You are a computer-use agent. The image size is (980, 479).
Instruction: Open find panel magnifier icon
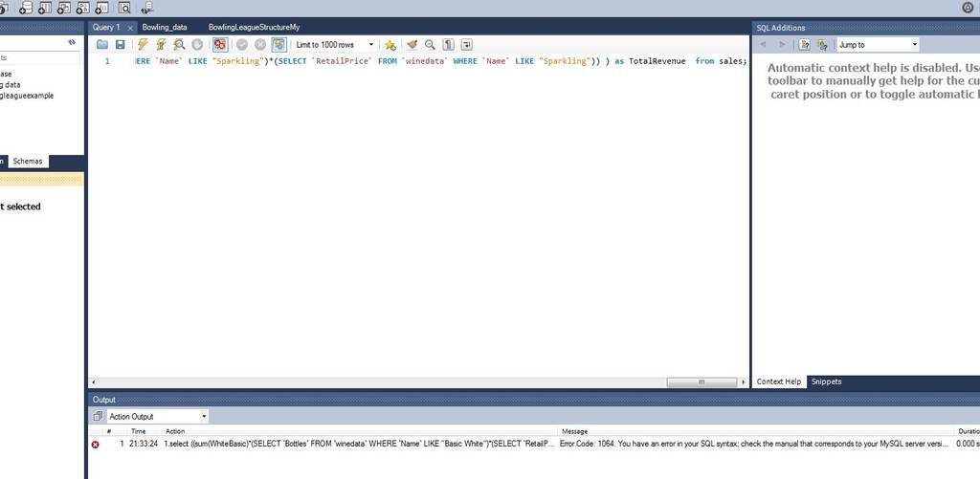[x=430, y=45]
